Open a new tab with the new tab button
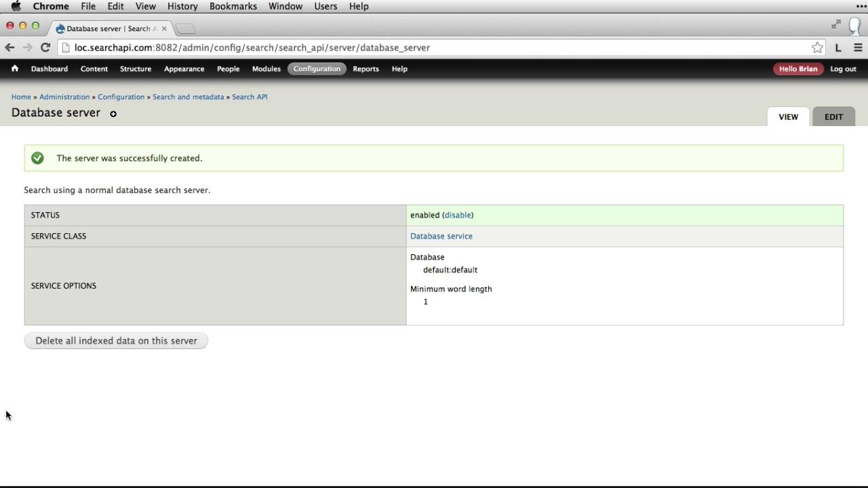868x488 pixels. (185, 28)
